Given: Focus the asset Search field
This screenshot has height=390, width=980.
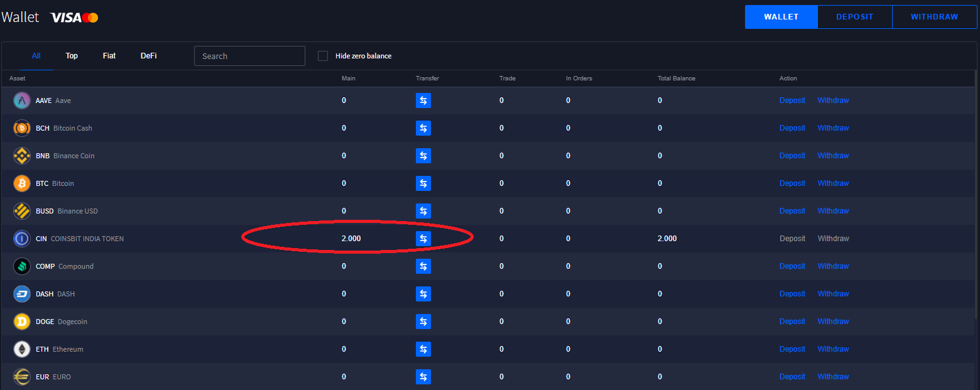Looking at the screenshot, I should 249,56.
